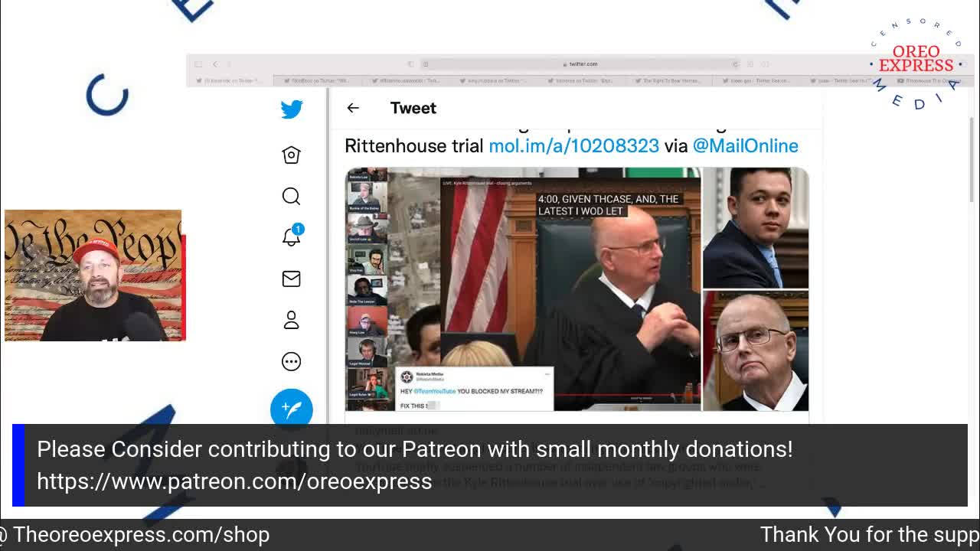Image resolution: width=980 pixels, height=551 pixels.
Task: Click the Safari back navigation arrow
Action: point(215,64)
